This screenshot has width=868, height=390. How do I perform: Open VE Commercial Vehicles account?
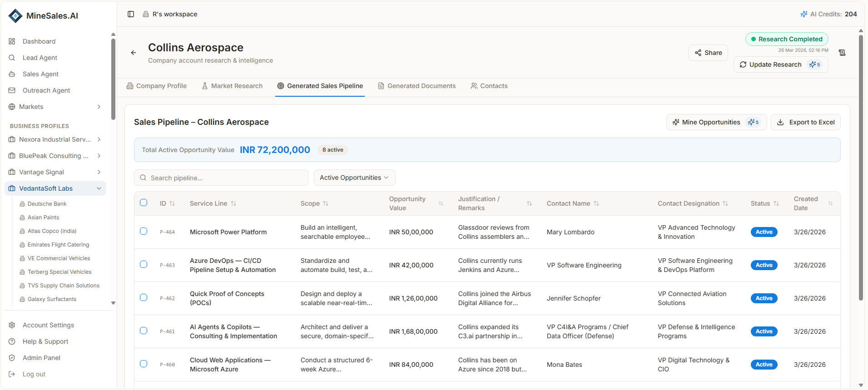coord(59,258)
